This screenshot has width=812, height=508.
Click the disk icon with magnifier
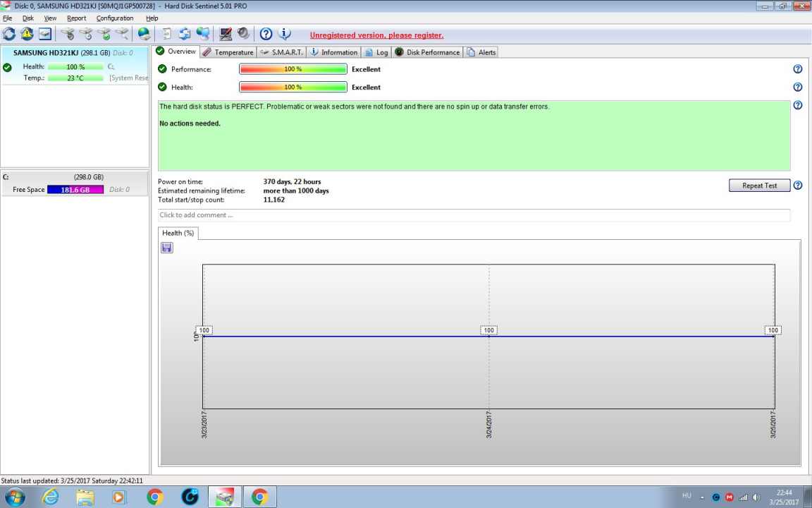122,34
